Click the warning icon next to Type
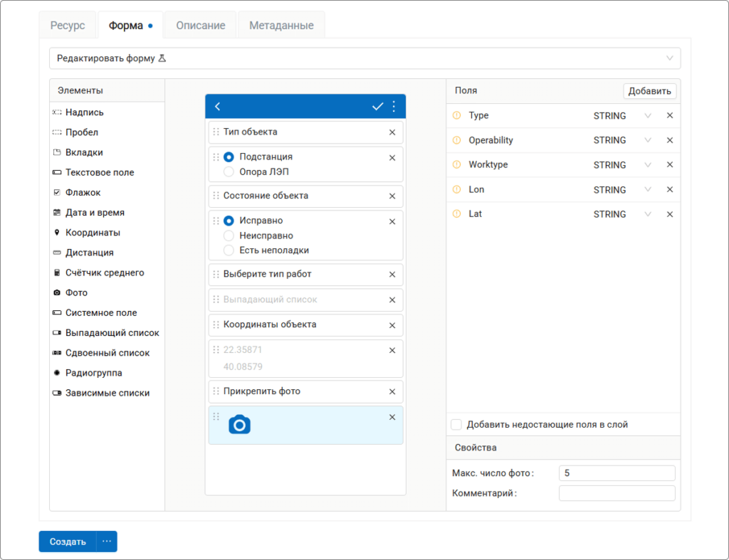This screenshot has height=560, width=729. tap(456, 115)
